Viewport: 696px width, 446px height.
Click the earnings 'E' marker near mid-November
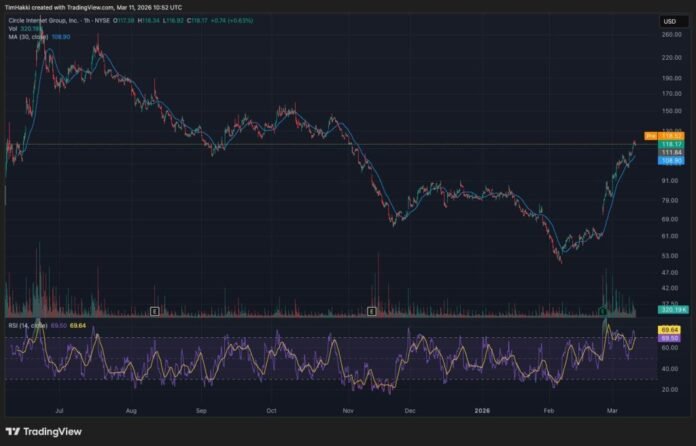coord(372,311)
